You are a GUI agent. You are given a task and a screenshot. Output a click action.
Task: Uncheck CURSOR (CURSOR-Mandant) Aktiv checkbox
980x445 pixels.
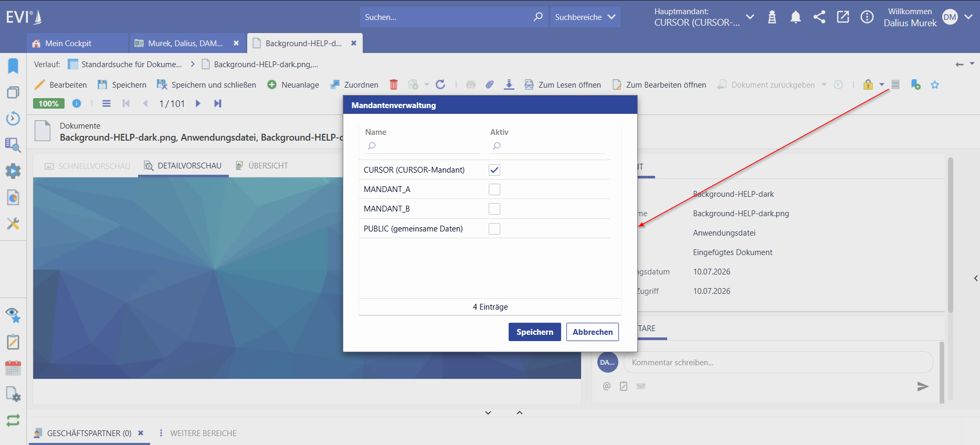point(494,170)
